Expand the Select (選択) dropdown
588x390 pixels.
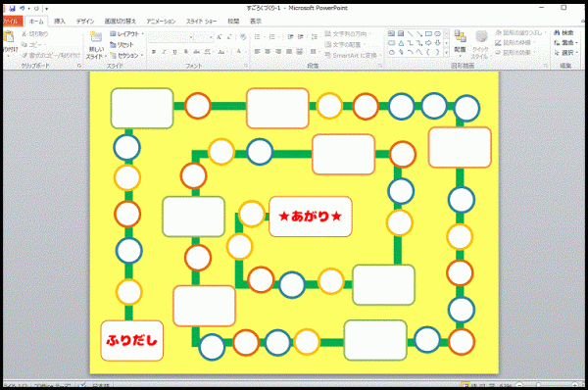(x=566, y=53)
